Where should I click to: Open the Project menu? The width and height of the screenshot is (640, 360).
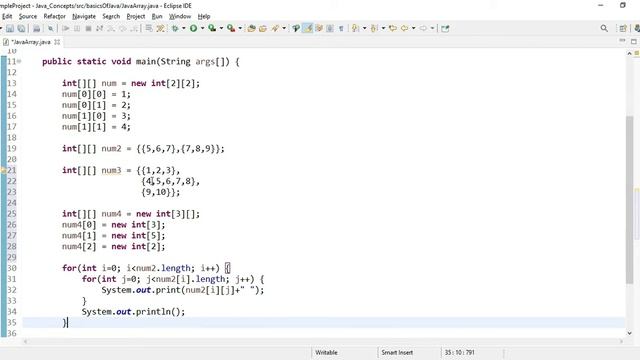click(x=136, y=16)
